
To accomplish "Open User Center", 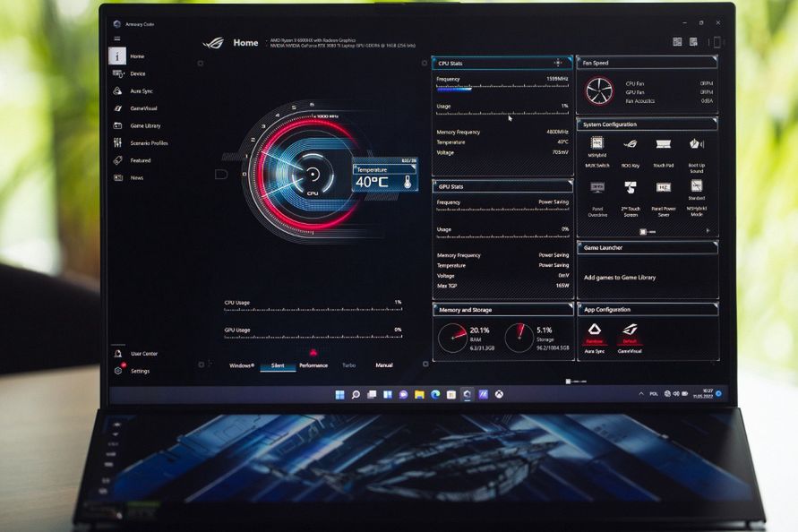I will coord(118,354).
